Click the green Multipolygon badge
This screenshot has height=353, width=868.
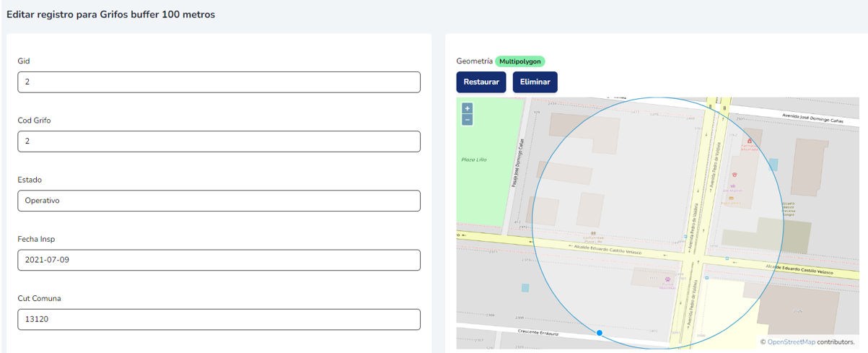[x=520, y=61]
